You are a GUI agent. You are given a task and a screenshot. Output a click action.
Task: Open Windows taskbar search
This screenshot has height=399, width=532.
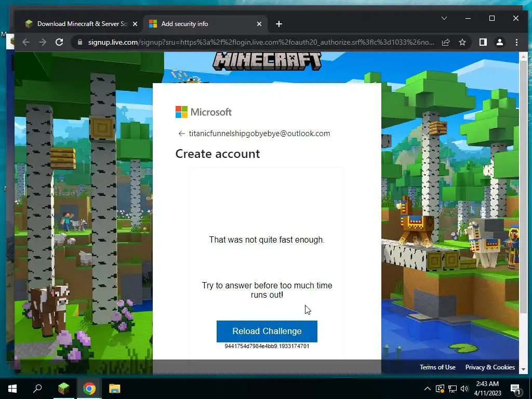click(x=37, y=389)
